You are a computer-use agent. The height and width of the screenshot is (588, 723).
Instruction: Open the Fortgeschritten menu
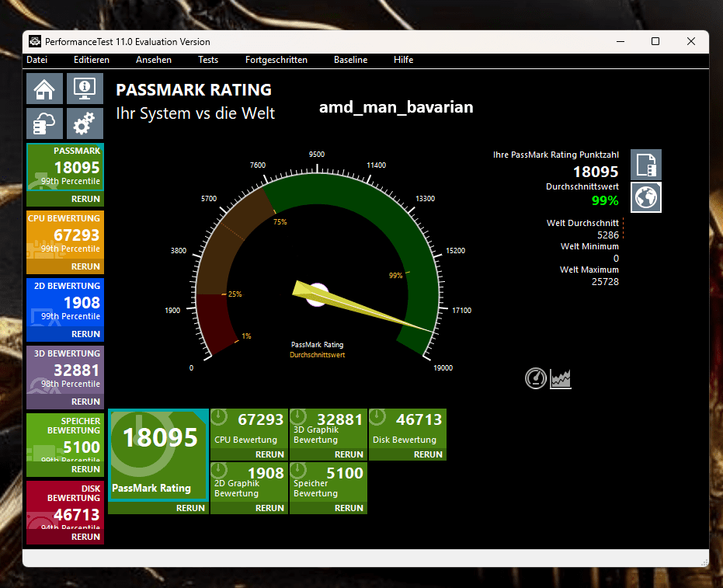click(276, 60)
